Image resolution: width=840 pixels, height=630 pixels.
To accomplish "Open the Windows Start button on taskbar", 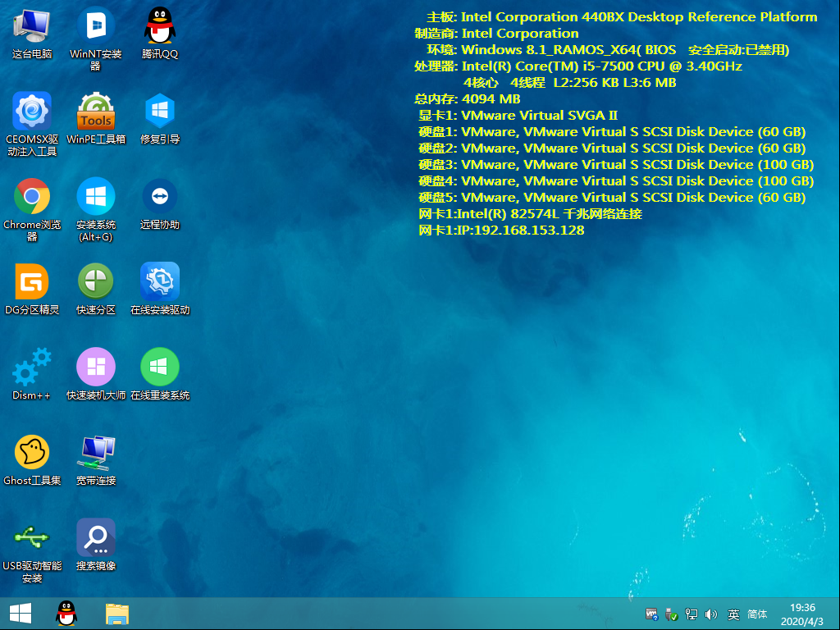I will tap(21, 614).
